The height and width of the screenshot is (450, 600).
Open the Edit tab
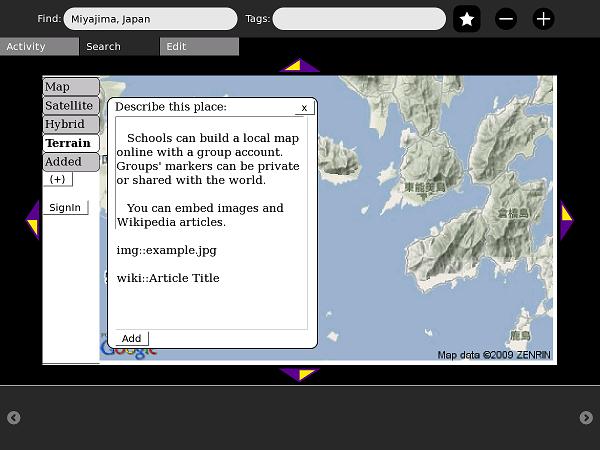(199, 47)
